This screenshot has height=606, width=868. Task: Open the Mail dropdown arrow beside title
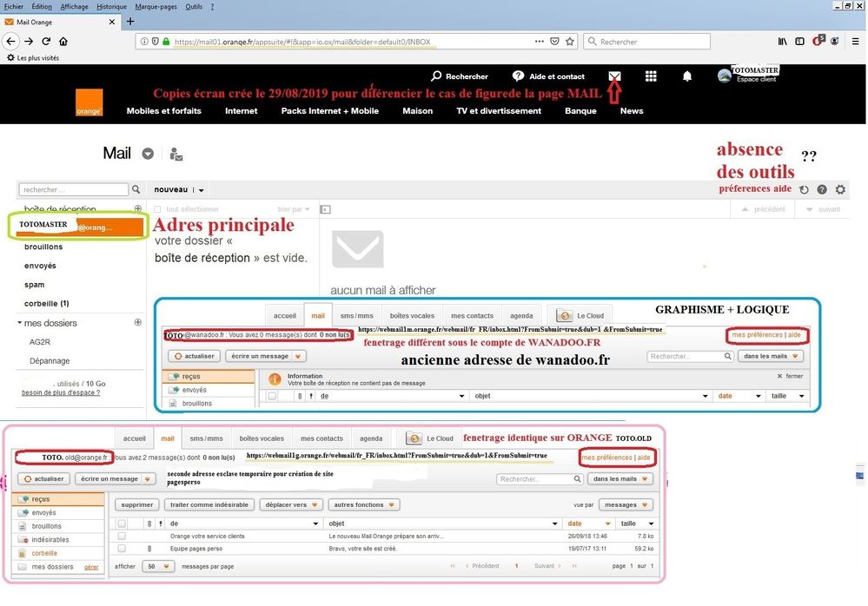point(148,154)
